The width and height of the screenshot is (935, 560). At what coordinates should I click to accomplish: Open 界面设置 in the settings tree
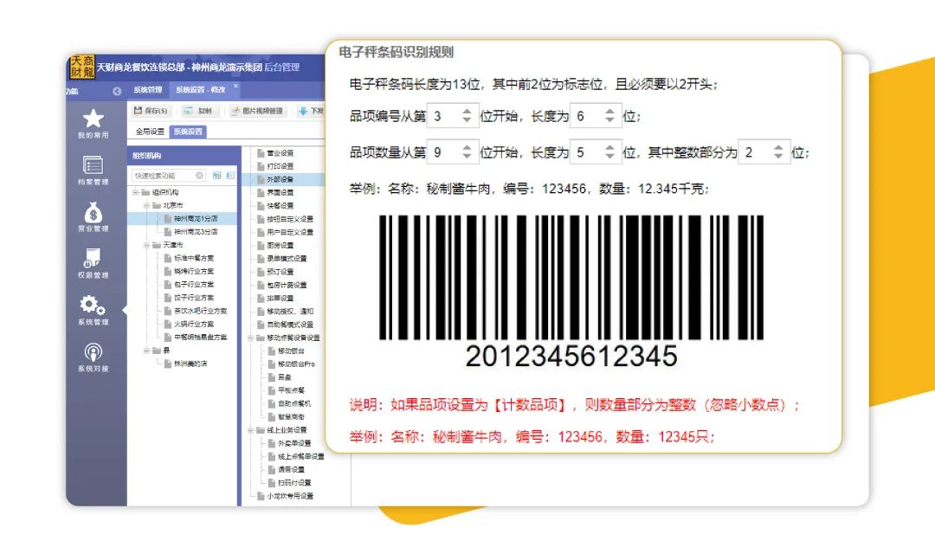point(280,193)
